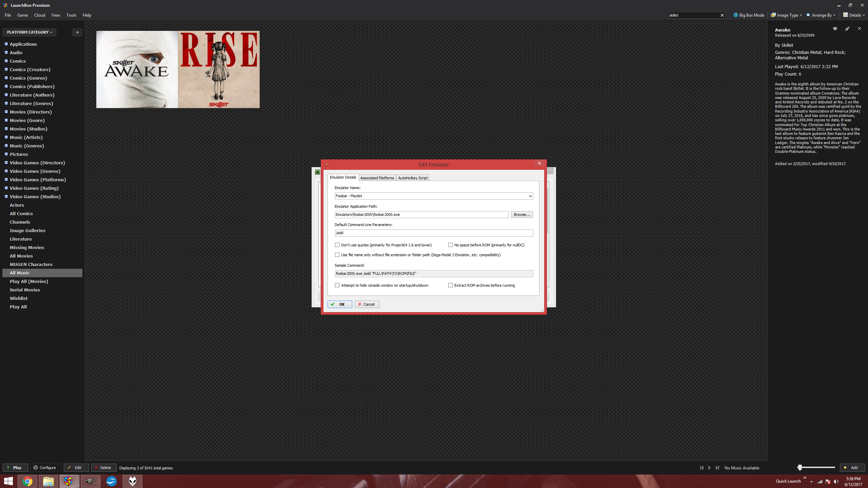
Task: Open the network signal tray icon
Action: [820, 482]
